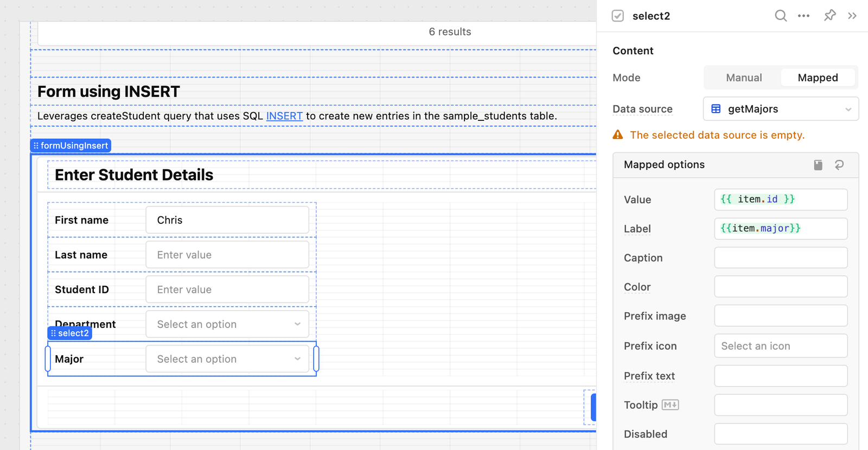Switch mode to Mapped
868x450 pixels.
[x=818, y=78]
